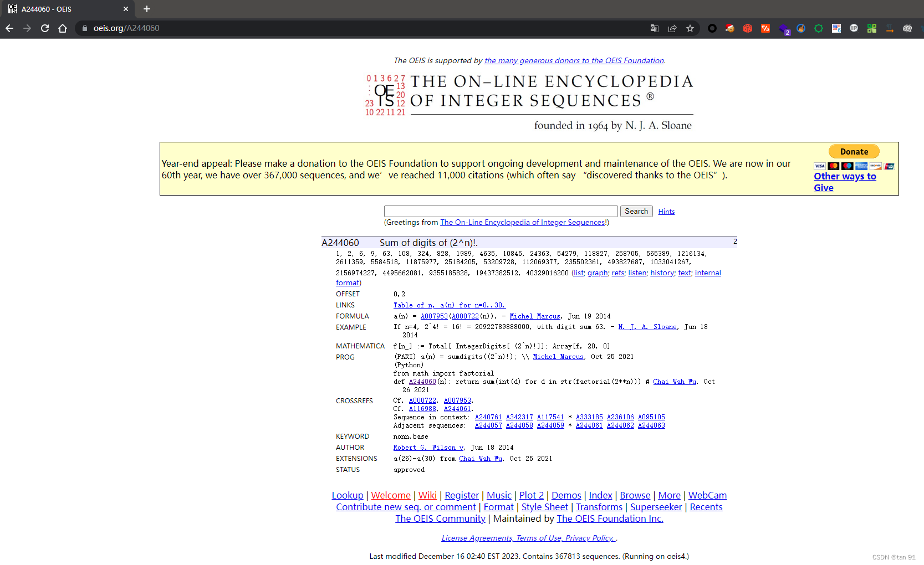Open the Music footer menu link
The width and height of the screenshot is (924, 565).
[x=499, y=495]
